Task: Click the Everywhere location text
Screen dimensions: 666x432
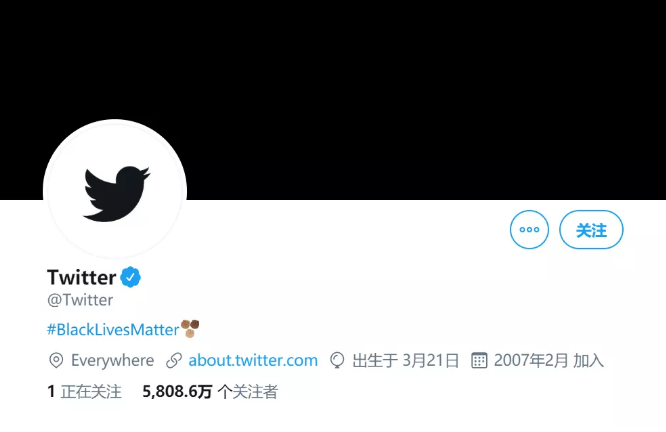Action: [x=113, y=361]
